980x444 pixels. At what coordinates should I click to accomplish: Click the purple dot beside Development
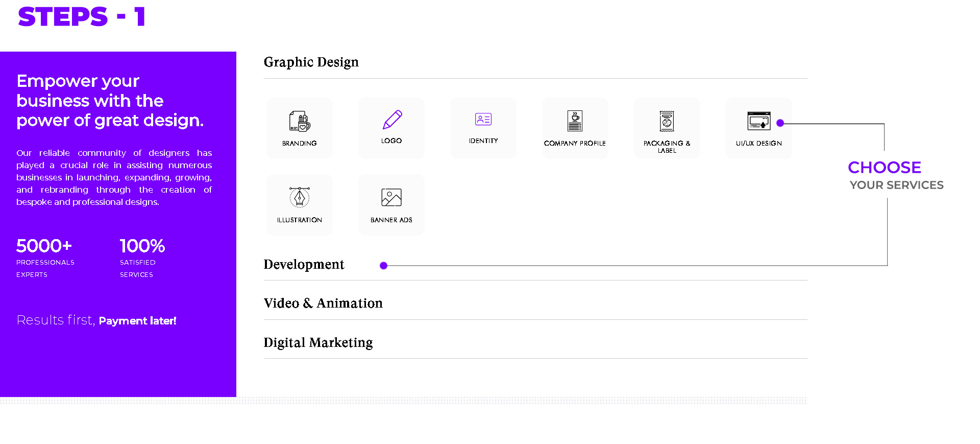[384, 266]
